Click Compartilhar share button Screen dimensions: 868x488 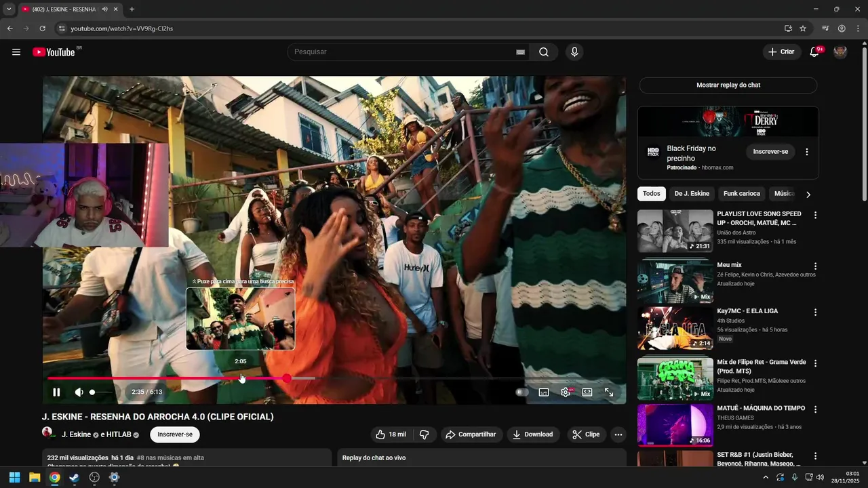click(x=471, y=434)
